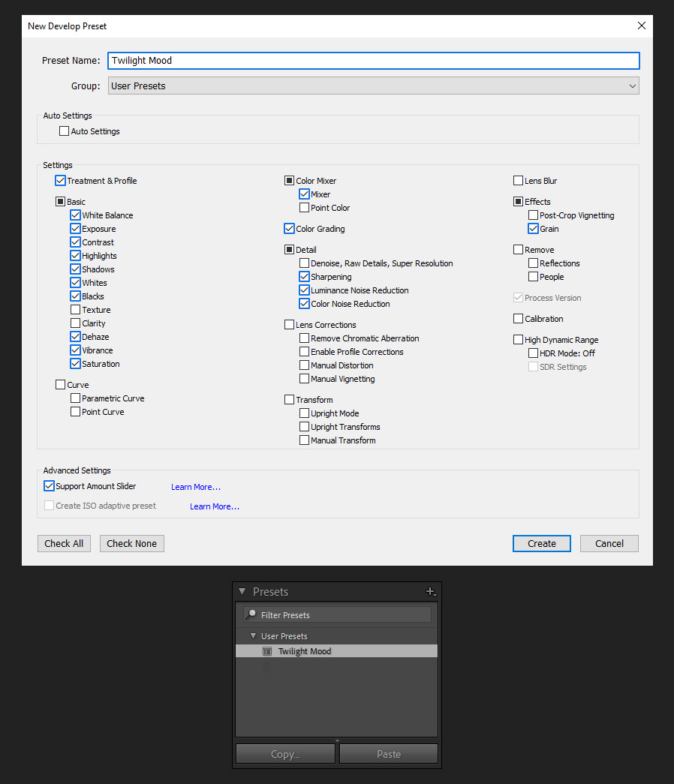The height and width of the screenshot is (784, 674).
Task: Enable the Clarity checkbox
Action: point(76,323)
